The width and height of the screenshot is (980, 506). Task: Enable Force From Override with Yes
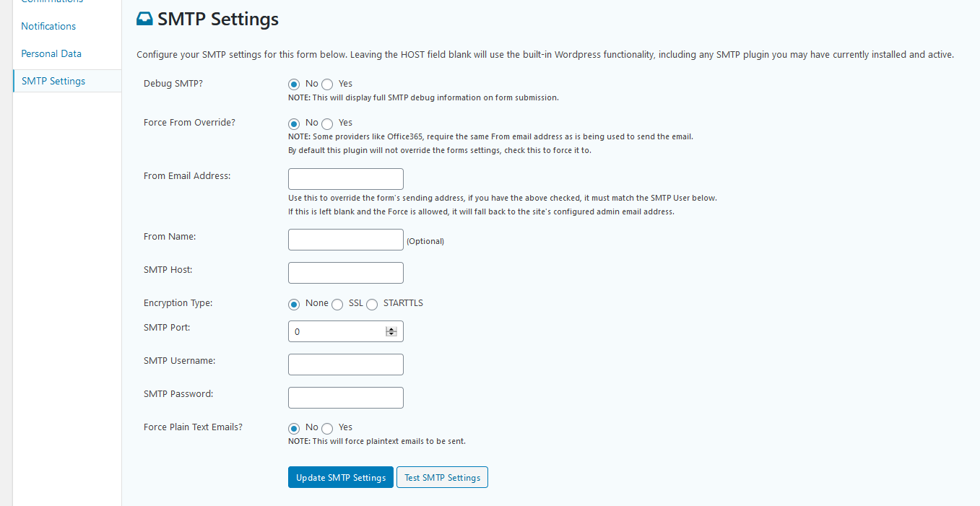(x=327, y=123)
